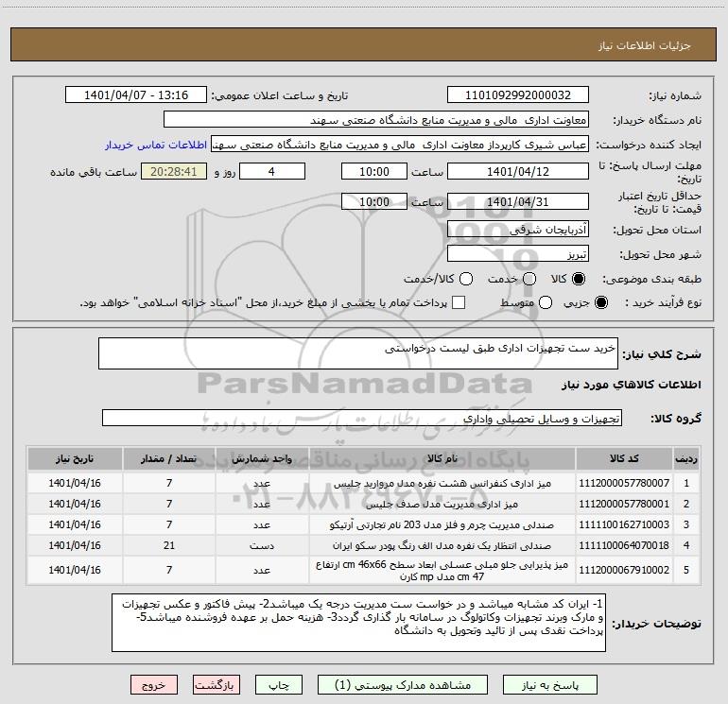Click the 'خروج' exit button

click(x=154, y=685)
